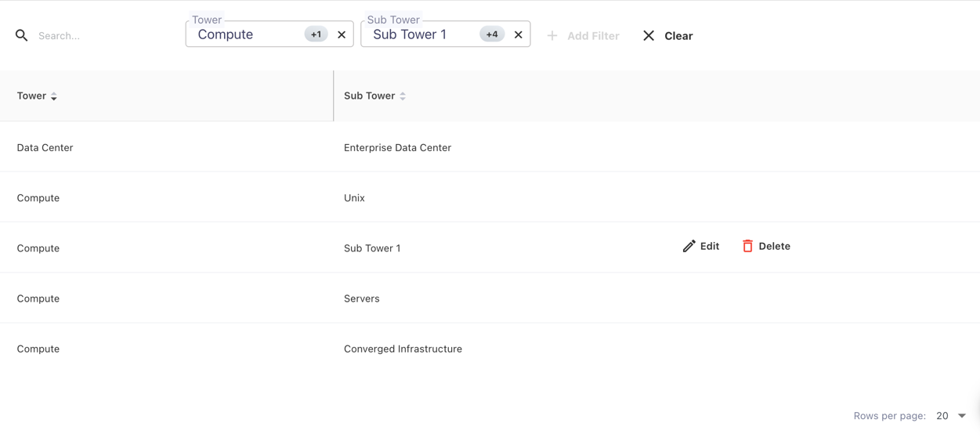Click the +1 badge in Tower filter
Viewport: 980px width, 441px height.
tap(316, 34)
